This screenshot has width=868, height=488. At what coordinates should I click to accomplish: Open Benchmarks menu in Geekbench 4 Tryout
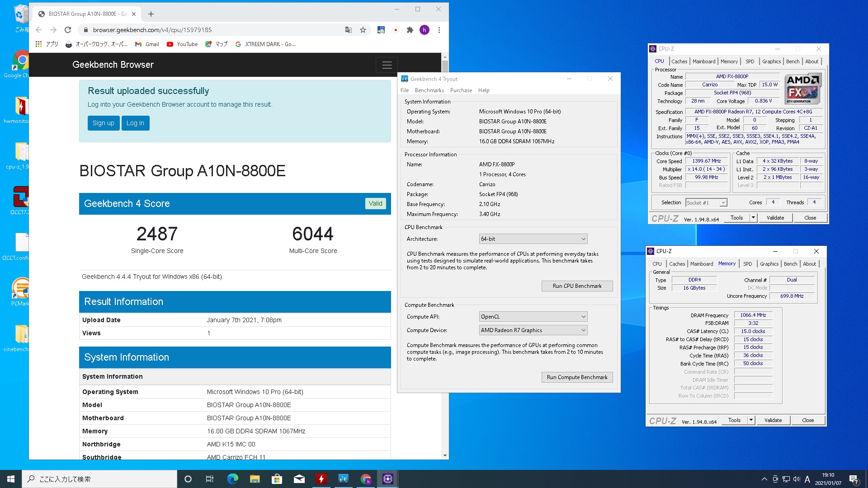click(x=429, y=90)
